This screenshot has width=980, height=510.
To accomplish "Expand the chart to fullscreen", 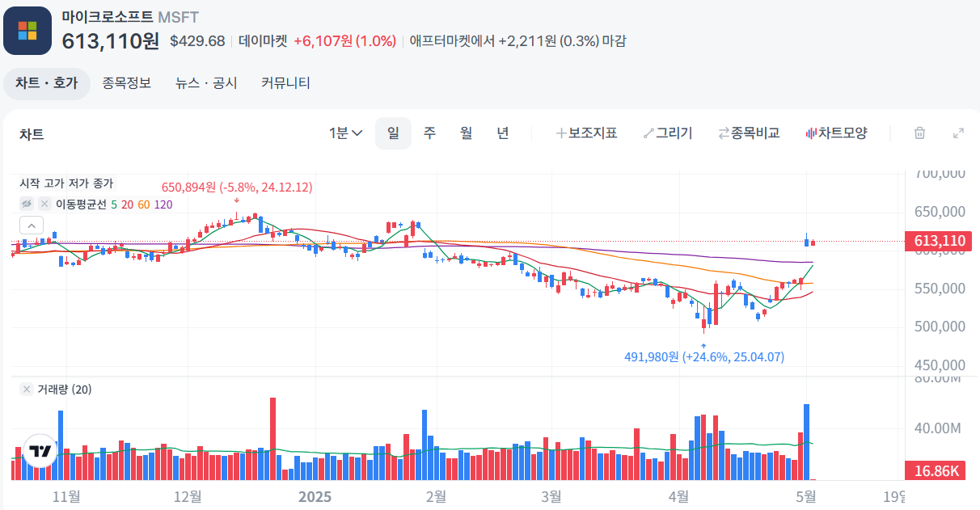I will click(958, 133).
